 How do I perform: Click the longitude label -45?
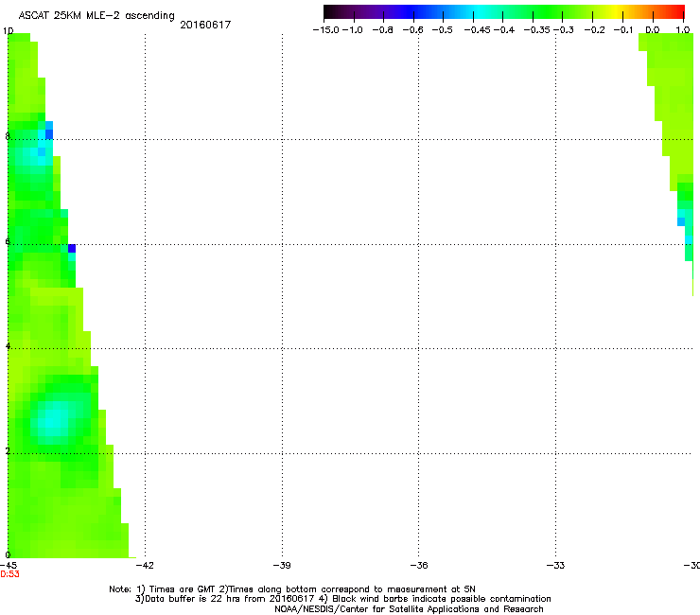(x=9, y=566)
